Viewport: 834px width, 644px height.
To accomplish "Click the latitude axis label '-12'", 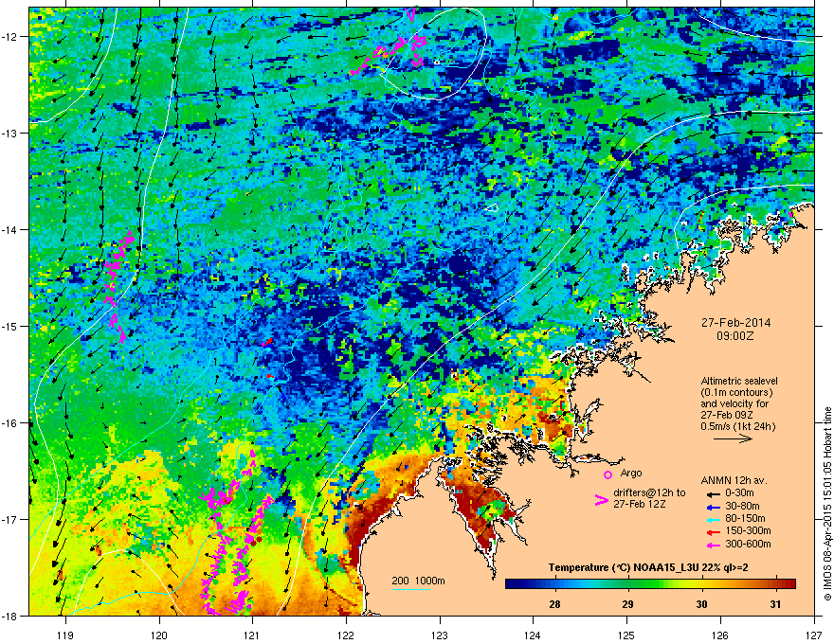I will [x=10, y=37].
